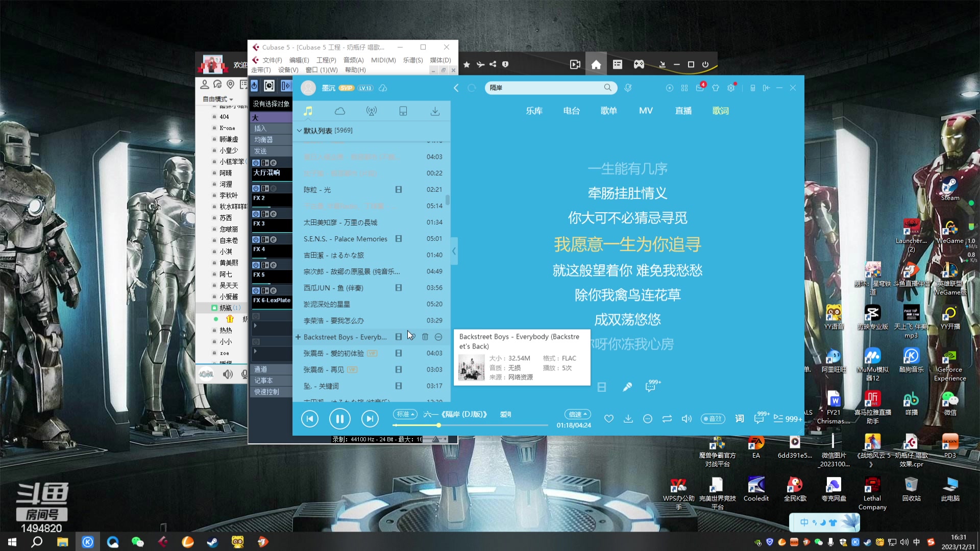Screen dimensions: 980x551
Task: Go back with the left arrow
Action: click(x=456, y=88)
